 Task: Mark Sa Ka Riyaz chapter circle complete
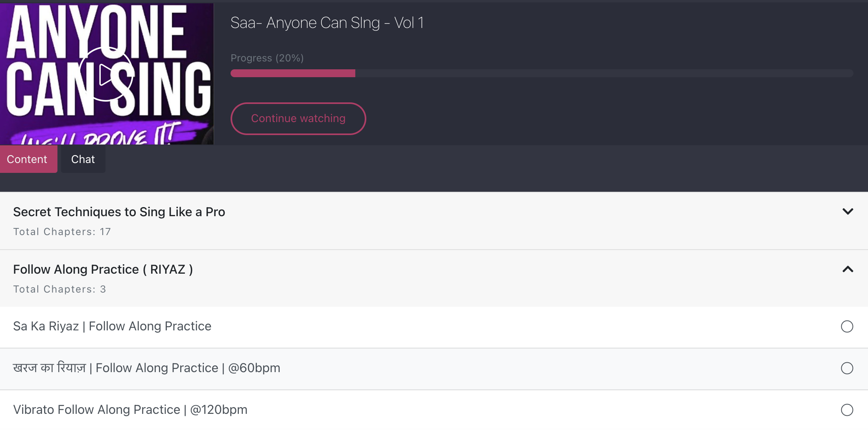pyautogui.click(x=847, y=326)
